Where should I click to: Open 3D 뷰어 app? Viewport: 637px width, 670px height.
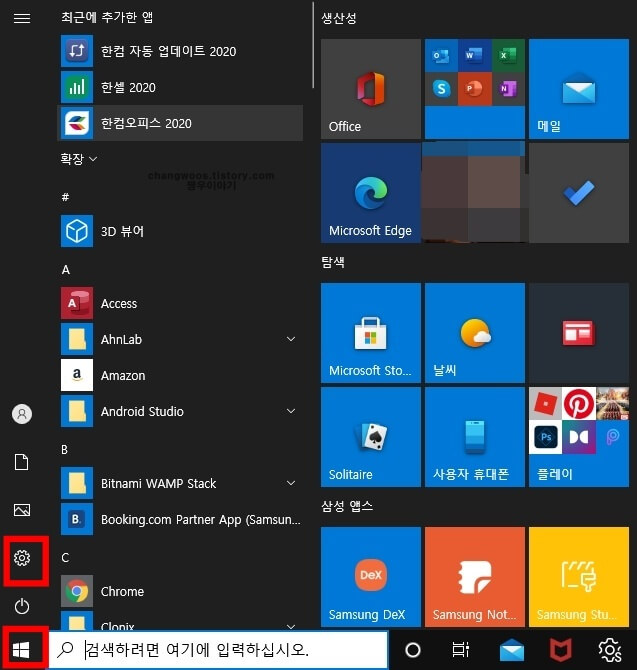pos(180,231)
